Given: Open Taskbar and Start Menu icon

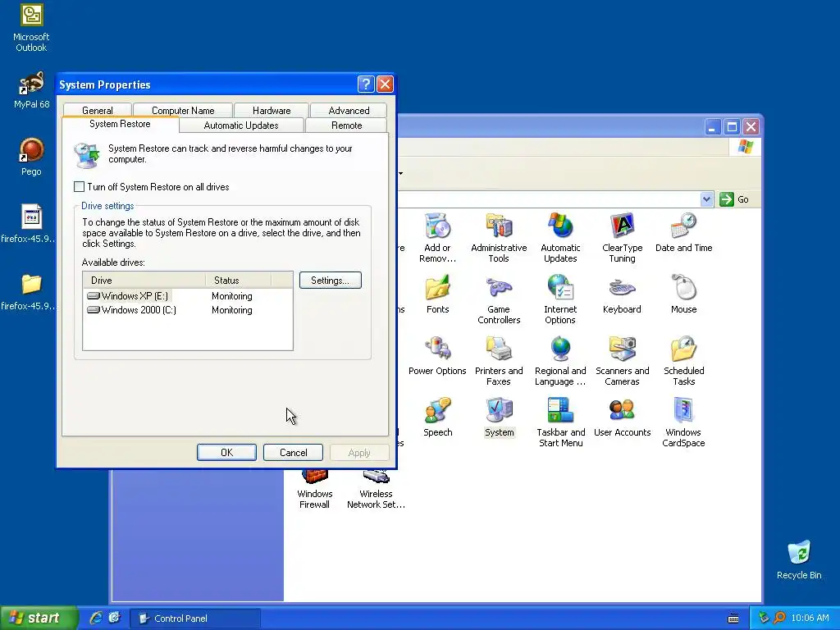Looking at the screenshot, I should pyautogui.click(x=560, y=422).
